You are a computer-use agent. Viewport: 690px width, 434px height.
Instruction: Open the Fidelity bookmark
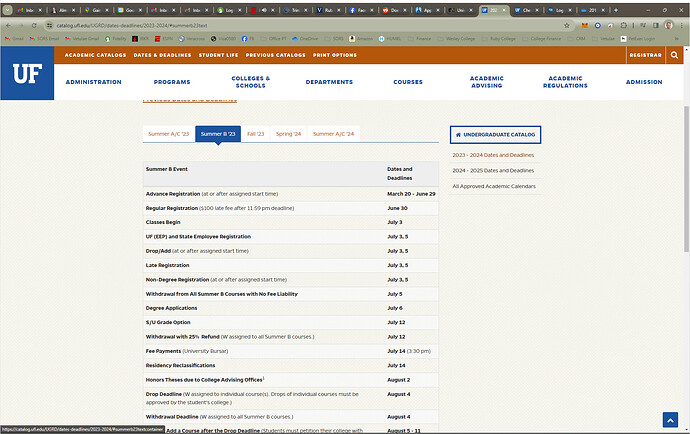point(116,39)
